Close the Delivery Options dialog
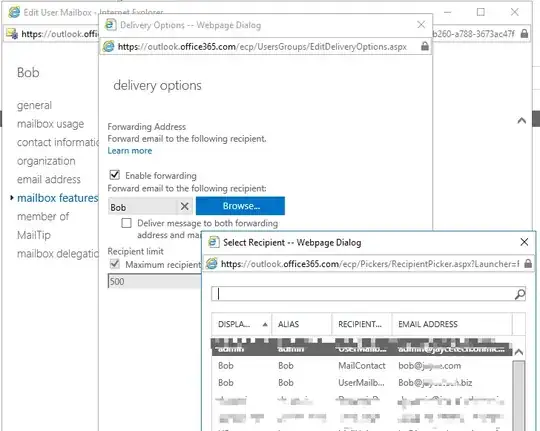 click(x=421, y=25)
